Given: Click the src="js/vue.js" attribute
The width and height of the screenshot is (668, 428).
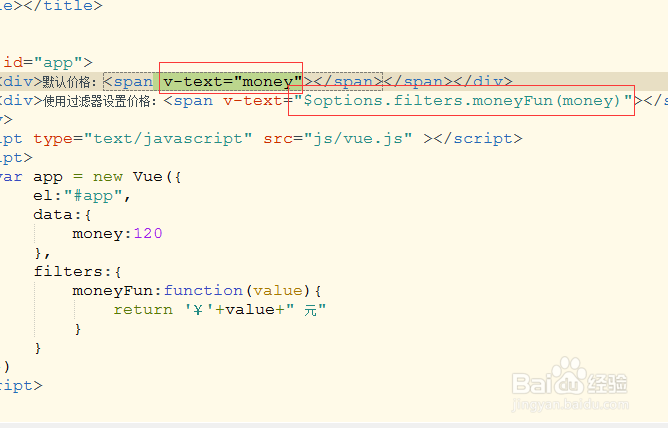Looking at the screenshot, I should (338, 139).
